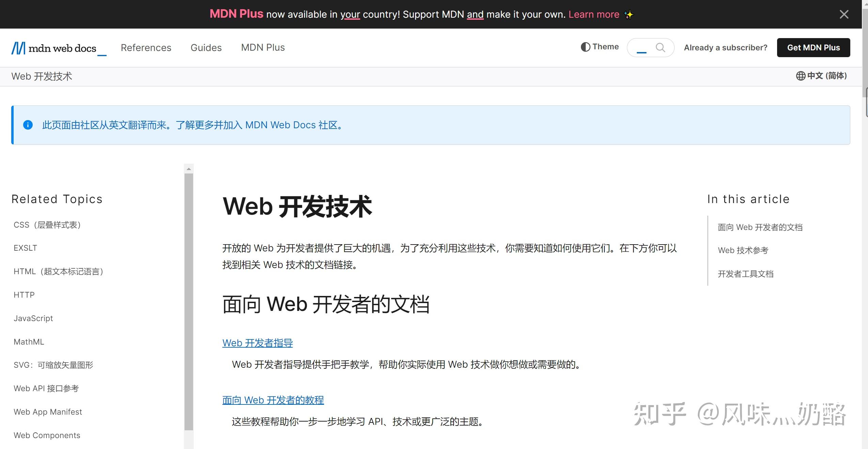The width and height of the screenshot is (868, 449).
Task: Select MathML in Related Topics
Action: (29, 342)
